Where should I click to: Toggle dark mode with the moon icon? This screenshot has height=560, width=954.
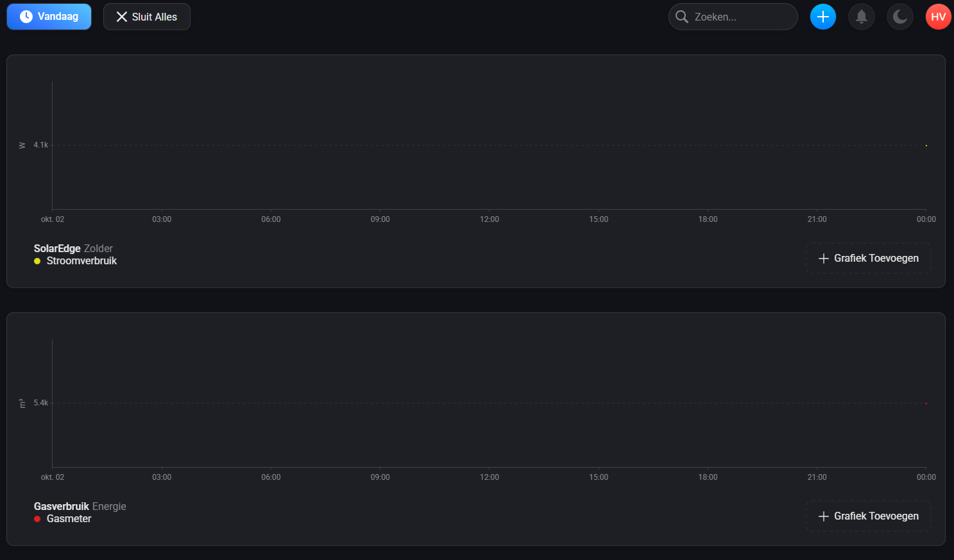(x=900, y=17)
